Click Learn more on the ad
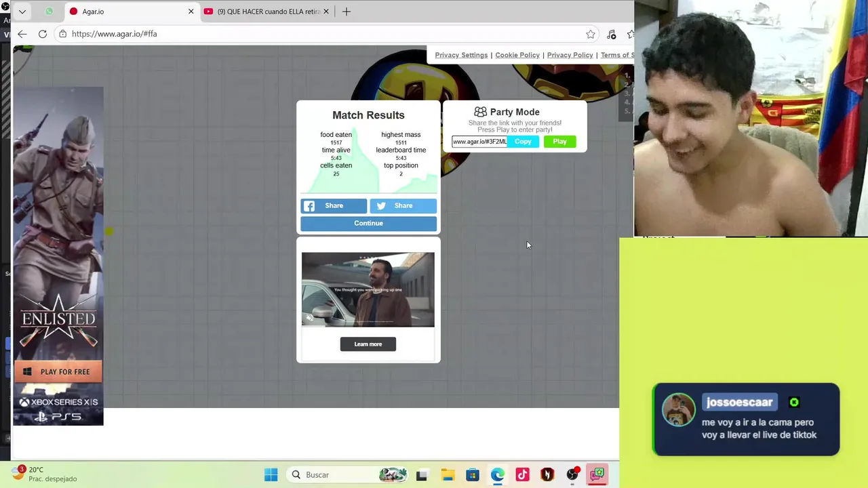This screenshot has height=488, width=868. [x=368, y=344]
